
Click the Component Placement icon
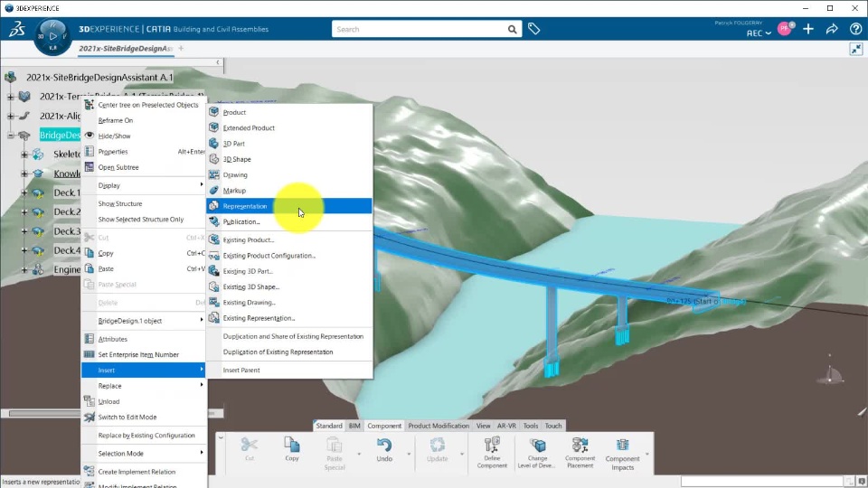coord(580,452)
